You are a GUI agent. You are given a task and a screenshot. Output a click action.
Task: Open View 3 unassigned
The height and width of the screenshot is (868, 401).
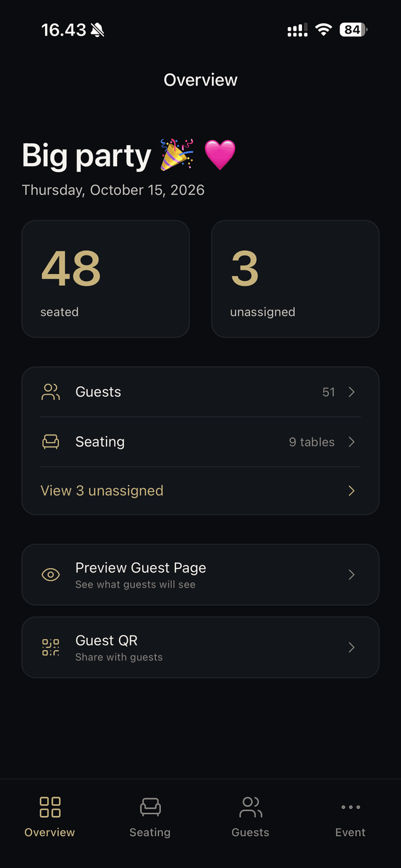tap(200, 491)
